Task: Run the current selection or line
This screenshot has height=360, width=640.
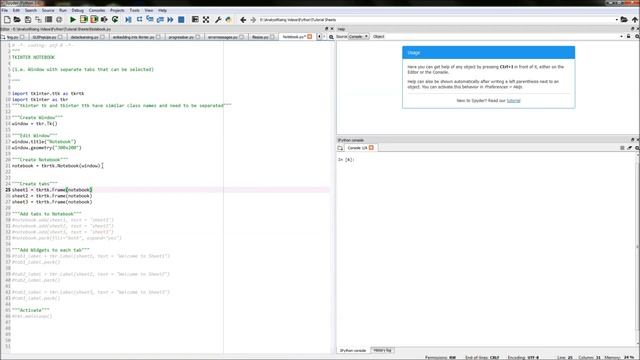Action: [104, 20]
